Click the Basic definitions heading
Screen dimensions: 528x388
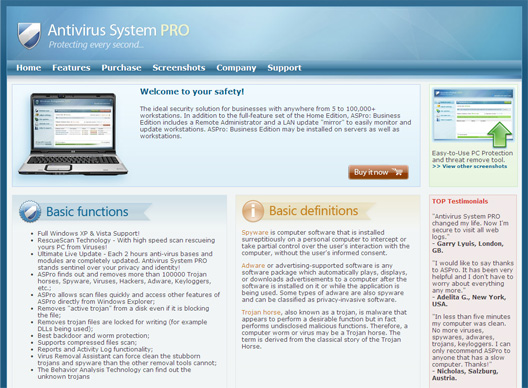click(x=314, y=211)
